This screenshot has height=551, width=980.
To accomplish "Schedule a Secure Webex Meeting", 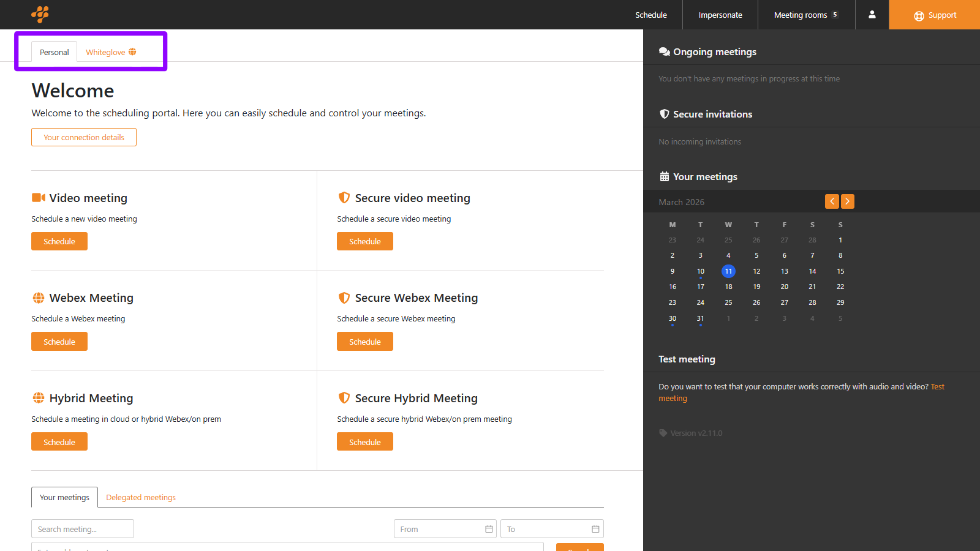I will pyautogui.click(x=365, y=342).
